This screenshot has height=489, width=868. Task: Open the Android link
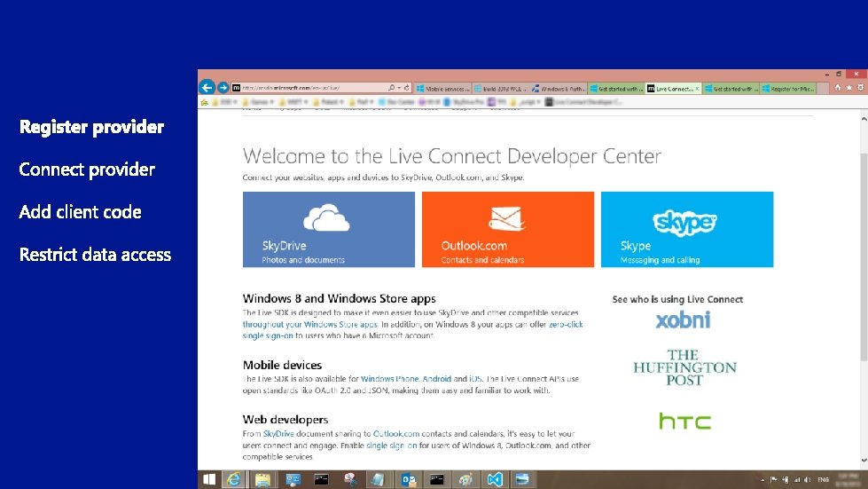tap(437, 379)
